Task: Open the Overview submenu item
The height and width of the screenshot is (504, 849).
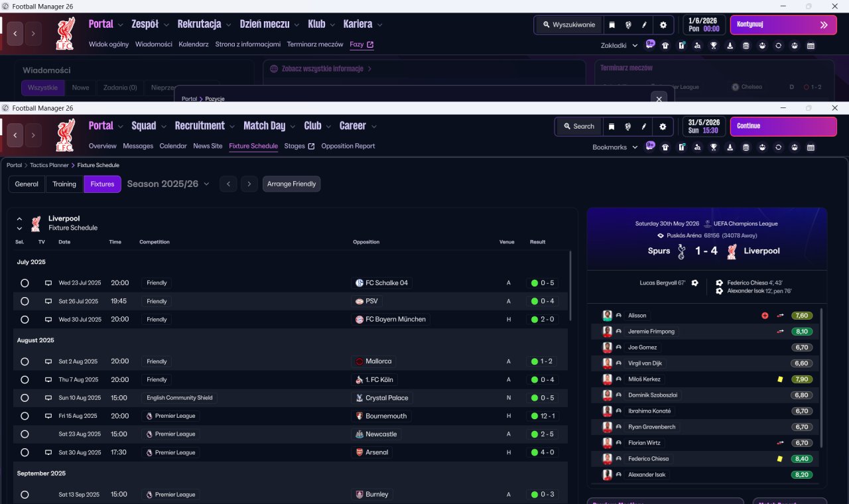Action: [x=103, y=146]
